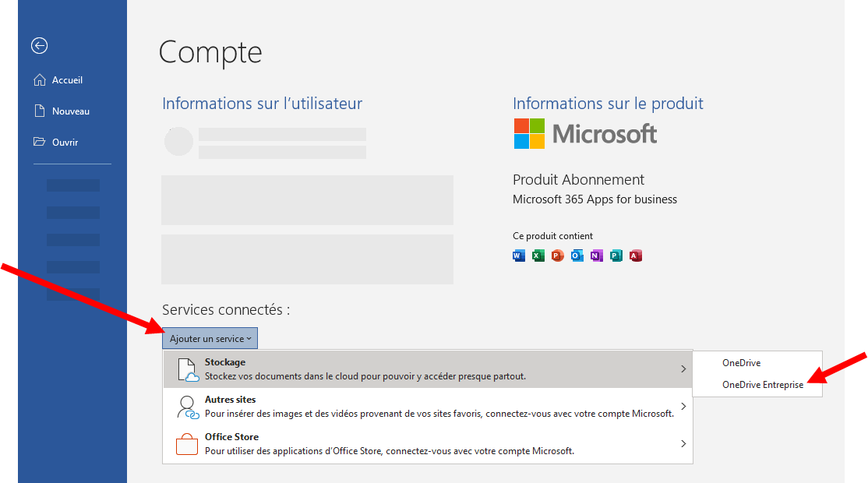Expand the Stockage submenu chevron

coord(683,369)
